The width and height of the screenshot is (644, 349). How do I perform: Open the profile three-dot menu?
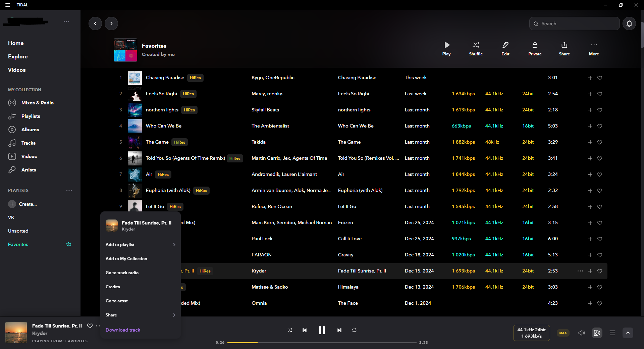[x=66, y=21]
